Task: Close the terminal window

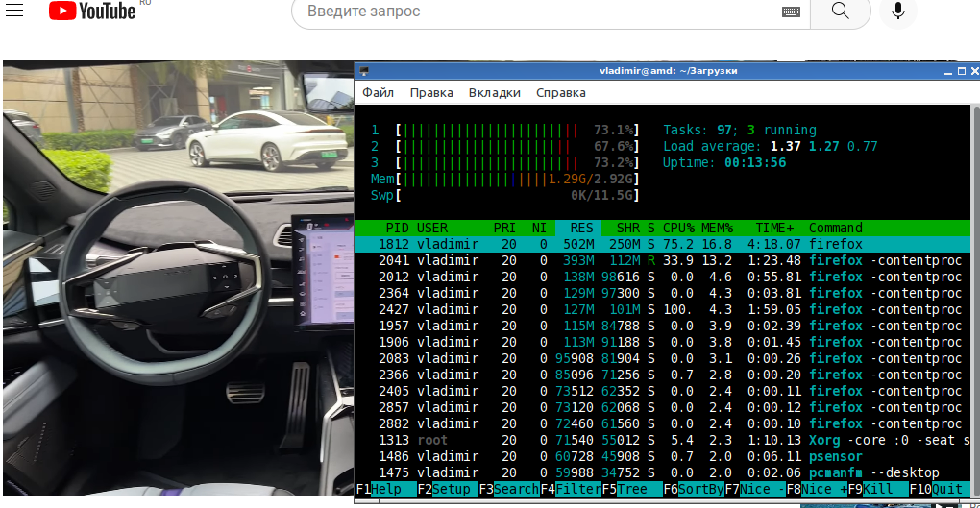Action: [974, 71]
